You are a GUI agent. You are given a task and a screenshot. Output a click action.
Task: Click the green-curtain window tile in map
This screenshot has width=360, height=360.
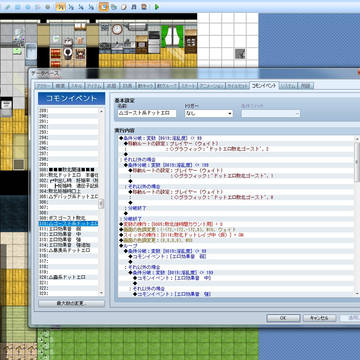(x=172, y=35)
